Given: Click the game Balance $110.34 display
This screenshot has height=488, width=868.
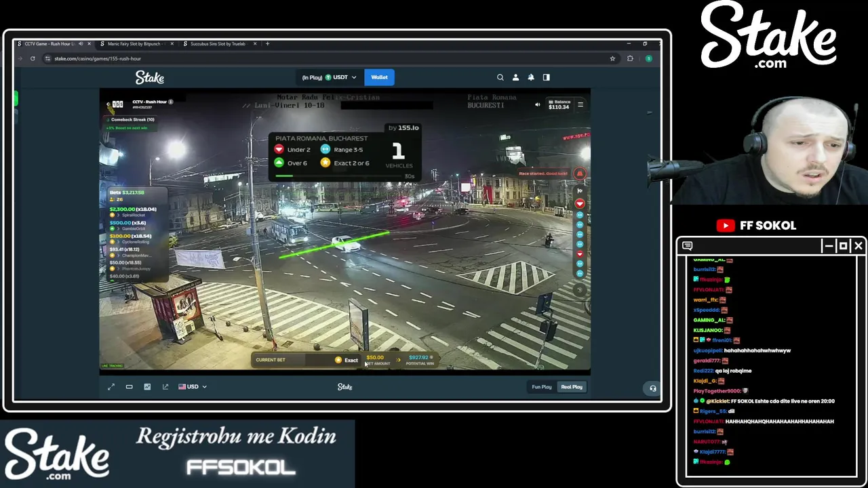Looking at the screenshot, I should [559, 104].
